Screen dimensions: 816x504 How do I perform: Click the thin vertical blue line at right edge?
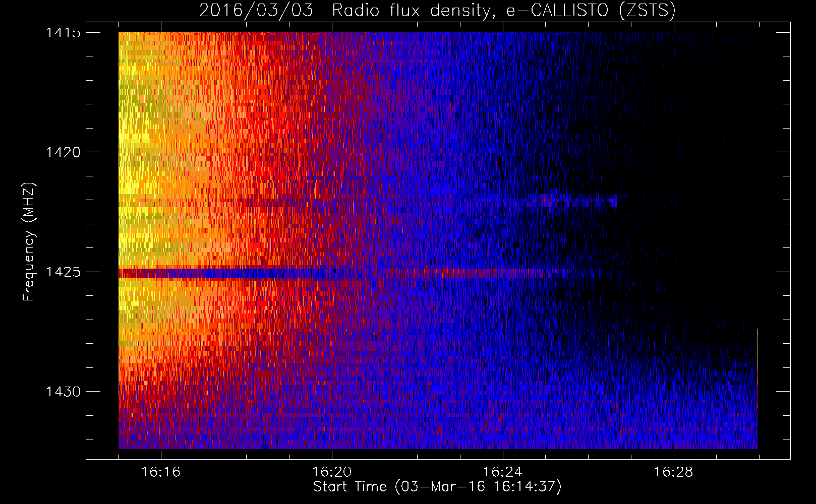(757, 388)
